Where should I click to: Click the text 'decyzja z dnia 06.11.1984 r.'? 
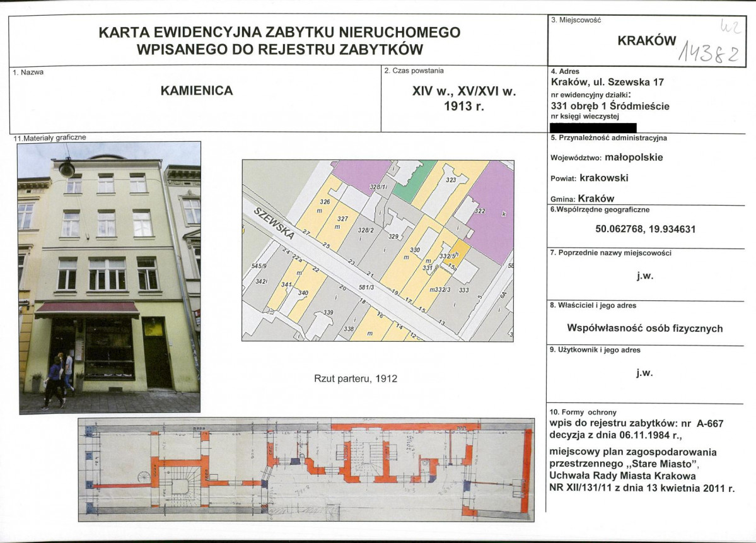click(x=615, y=435)
